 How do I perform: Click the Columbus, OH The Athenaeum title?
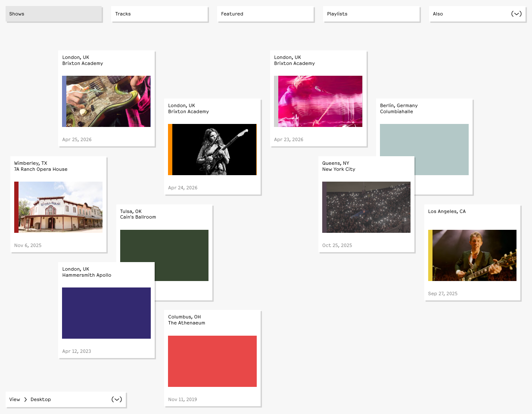coord(187,320)
